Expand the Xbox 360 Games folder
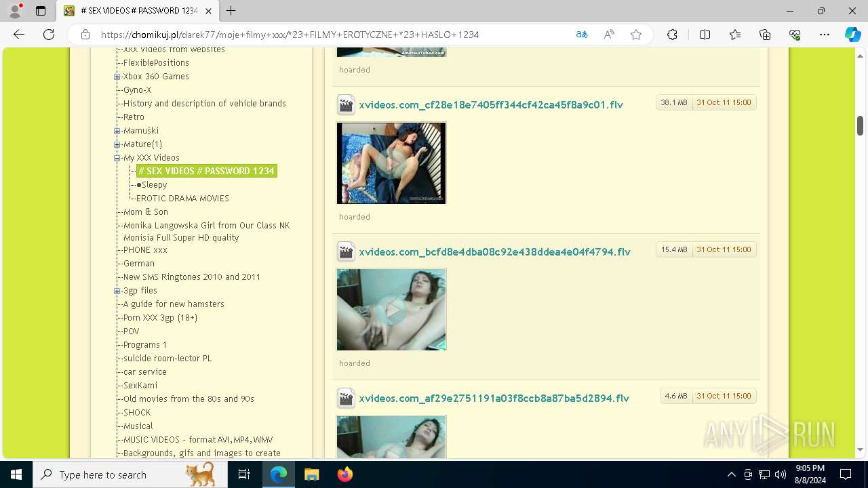Screen dimensions: 868x488 click(x=117, y=77)
